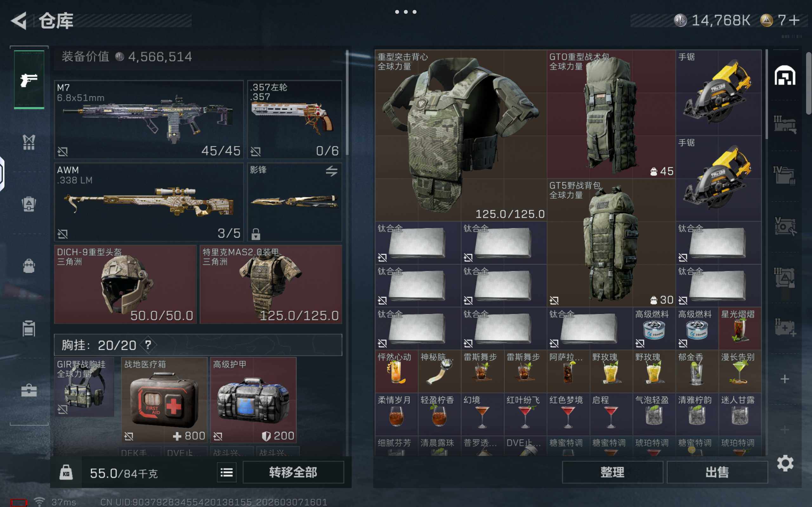Click the main stash home icon

(784, 76)
